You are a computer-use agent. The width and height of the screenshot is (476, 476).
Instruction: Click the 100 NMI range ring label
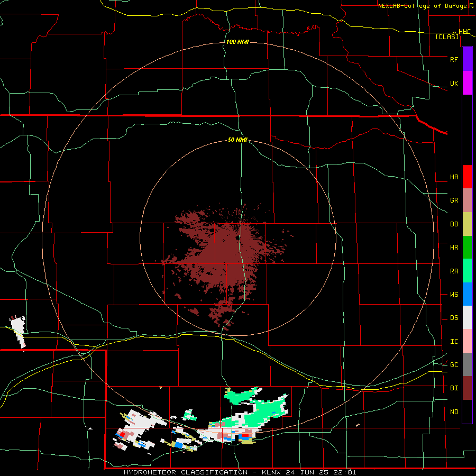point(237,42)
